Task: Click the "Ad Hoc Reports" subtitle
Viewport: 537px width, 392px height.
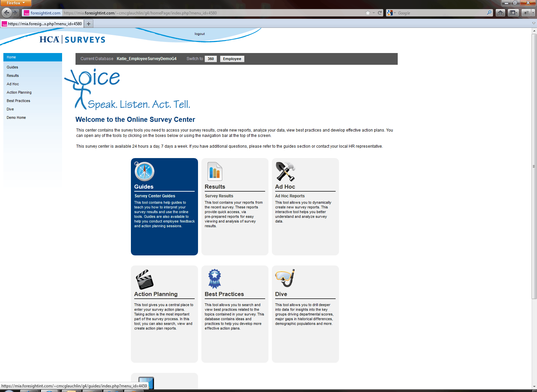Action: [290, 196]
